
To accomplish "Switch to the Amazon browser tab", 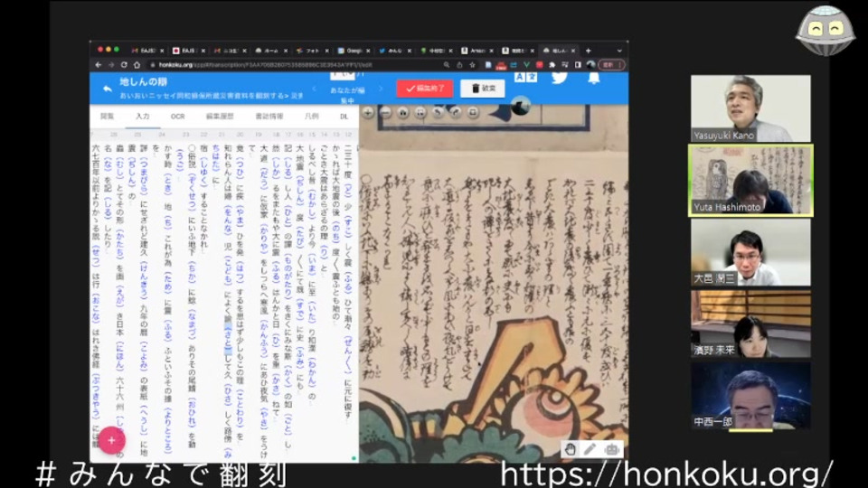I will [x=476, y=51].
